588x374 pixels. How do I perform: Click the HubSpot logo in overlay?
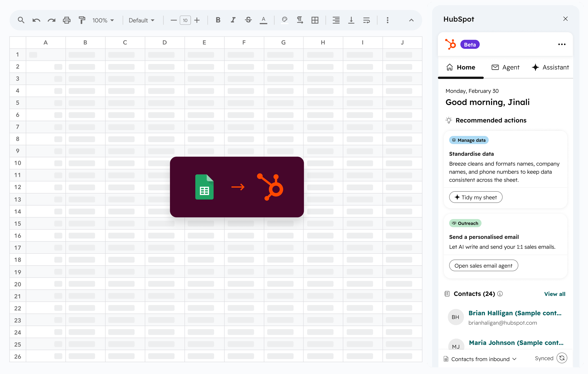270,187
